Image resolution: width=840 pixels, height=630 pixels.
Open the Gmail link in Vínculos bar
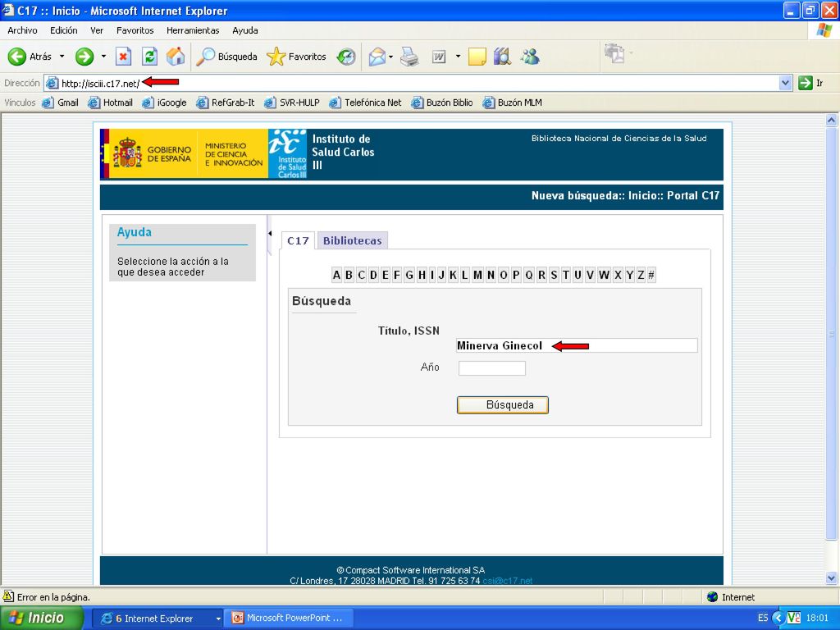[x=61, y=103]
